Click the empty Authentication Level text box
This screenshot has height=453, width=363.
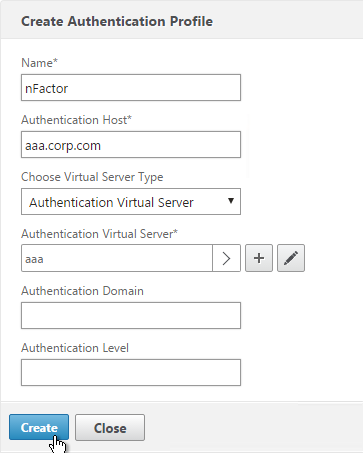tap(131, 372)
